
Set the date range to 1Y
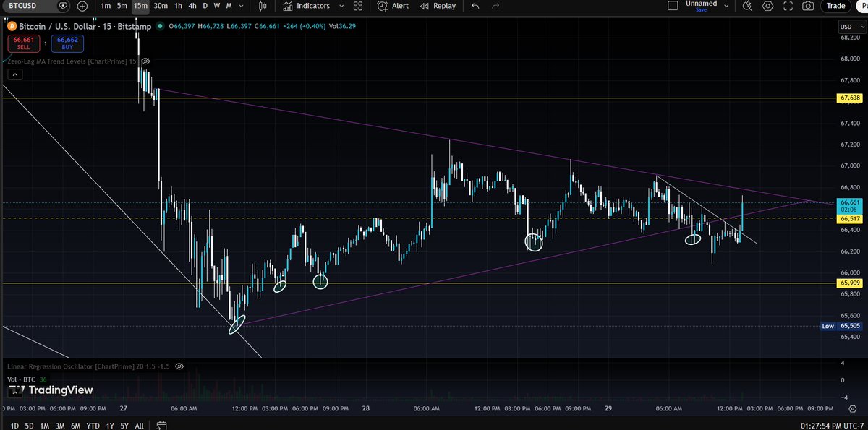[x=110, y=426]
